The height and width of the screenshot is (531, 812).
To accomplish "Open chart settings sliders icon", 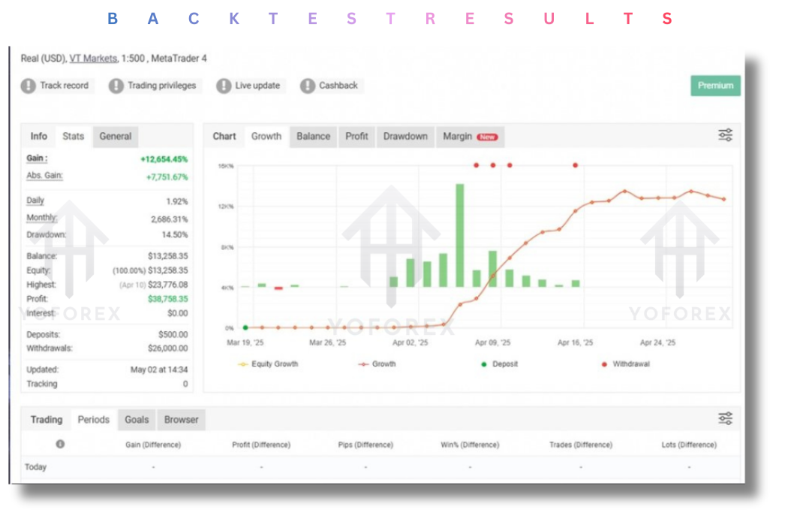I will pyautogui.click(x=725, y=135).
